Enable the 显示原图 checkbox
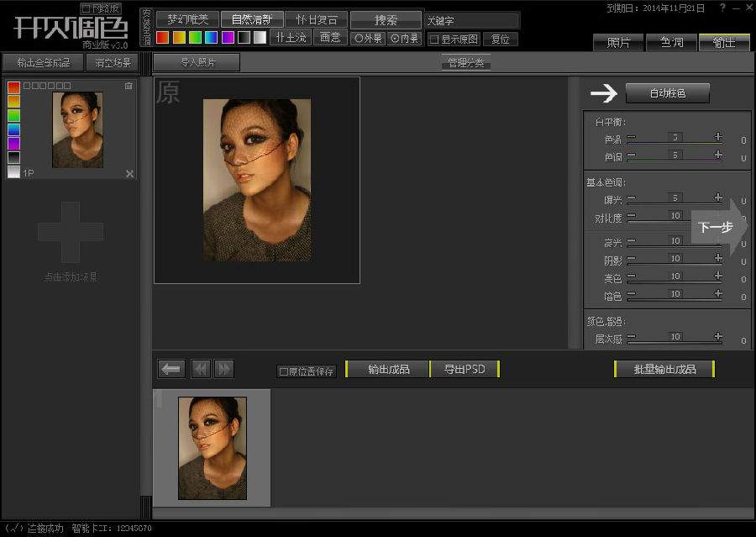 pyautogui.click(x=434, y=39)
